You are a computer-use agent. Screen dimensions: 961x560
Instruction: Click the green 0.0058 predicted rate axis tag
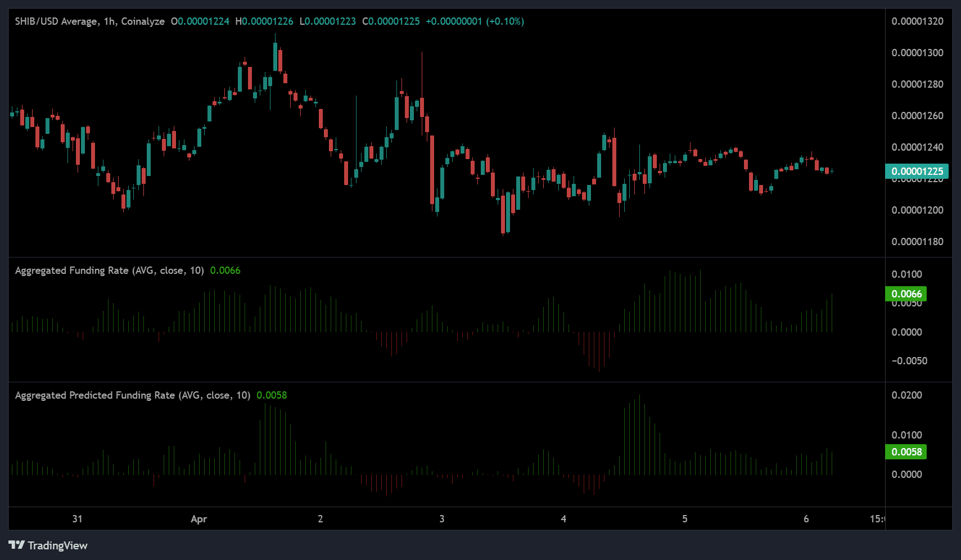906,452
